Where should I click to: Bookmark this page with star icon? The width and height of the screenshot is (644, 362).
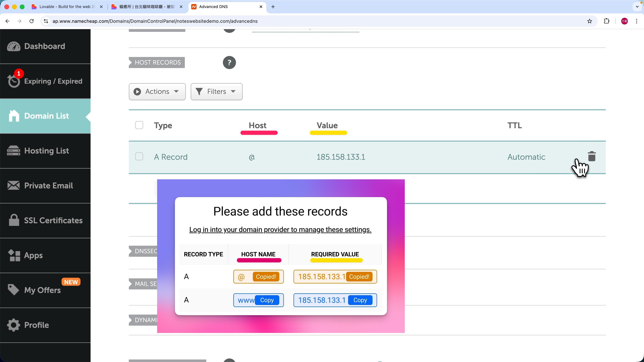(589, 21)
